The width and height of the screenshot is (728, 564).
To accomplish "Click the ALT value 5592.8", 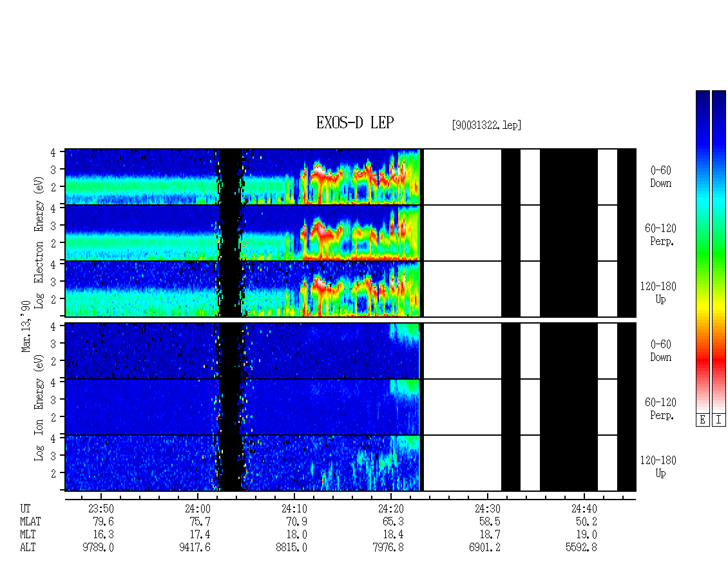I will point(581,548).
